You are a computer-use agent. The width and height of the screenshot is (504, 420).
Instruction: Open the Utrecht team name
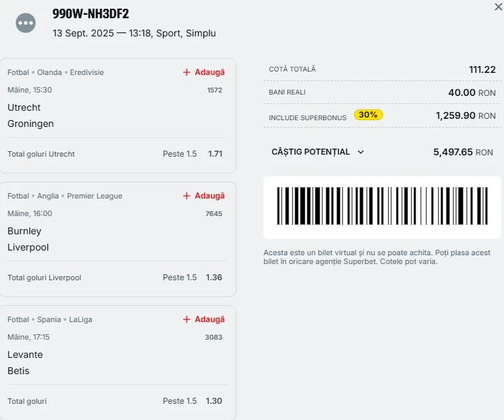(x=24, y=107)
